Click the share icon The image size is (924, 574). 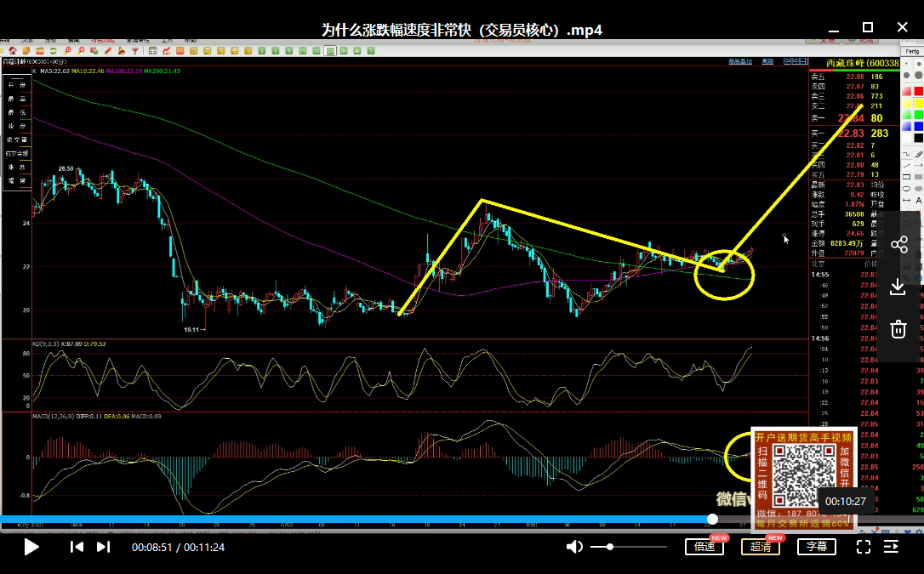[898, 246]
